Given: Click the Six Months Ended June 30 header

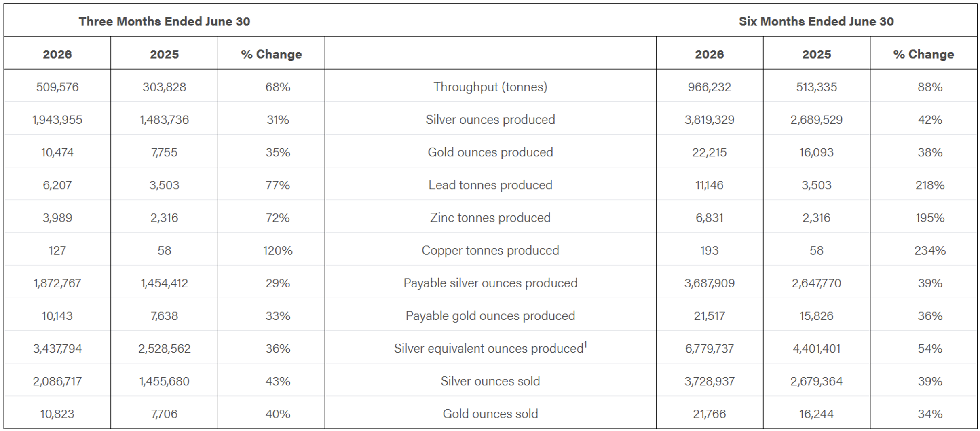Looking at the screenshot, I should (x=816, y=21).
